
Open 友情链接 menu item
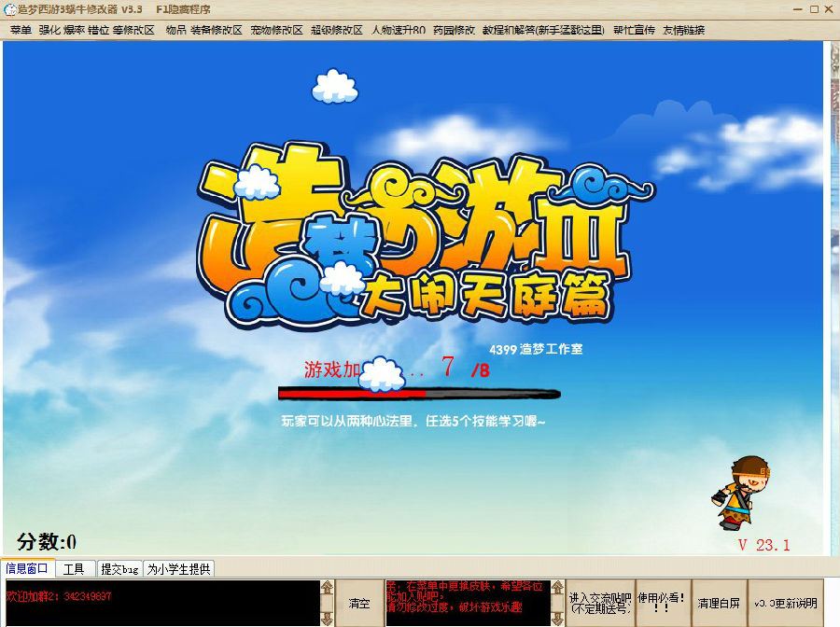click(683, 30)
